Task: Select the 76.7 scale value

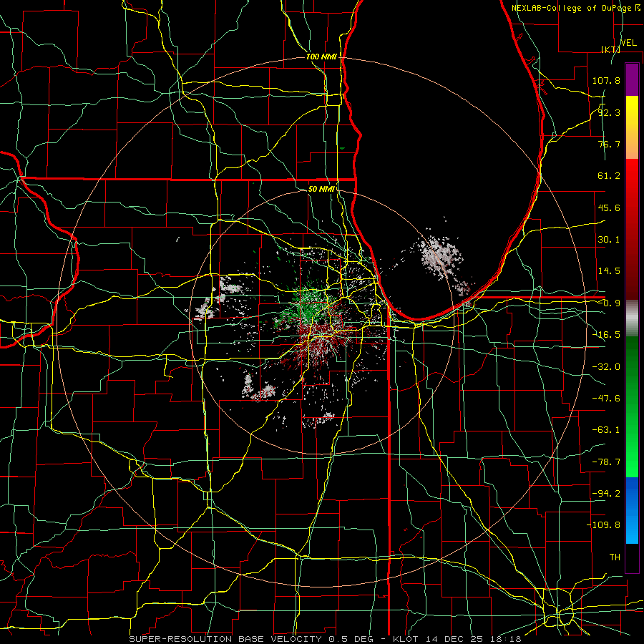Action: pyautogui.click(x=609, y=144)
